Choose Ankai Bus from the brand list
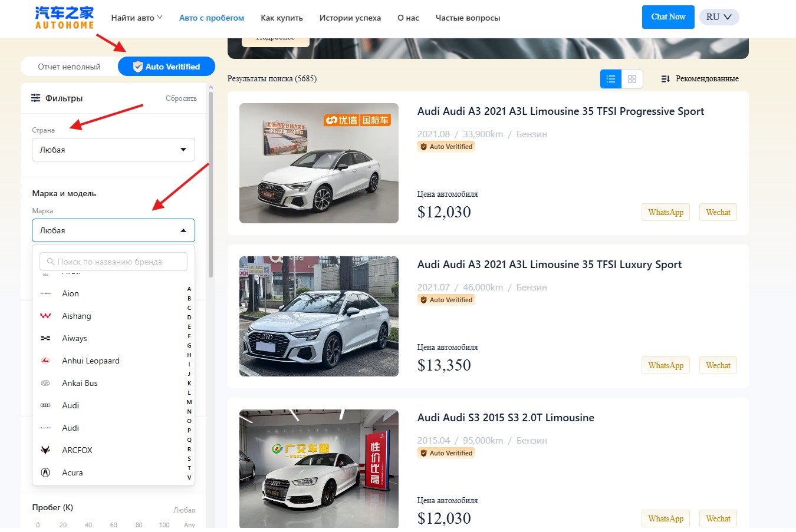Viewport: 796px width, 532px height. pyautogui.click(x=112, y=383)
